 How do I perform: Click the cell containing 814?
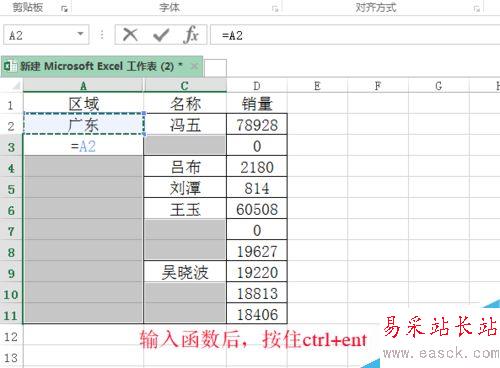click(x=257, y=188)
